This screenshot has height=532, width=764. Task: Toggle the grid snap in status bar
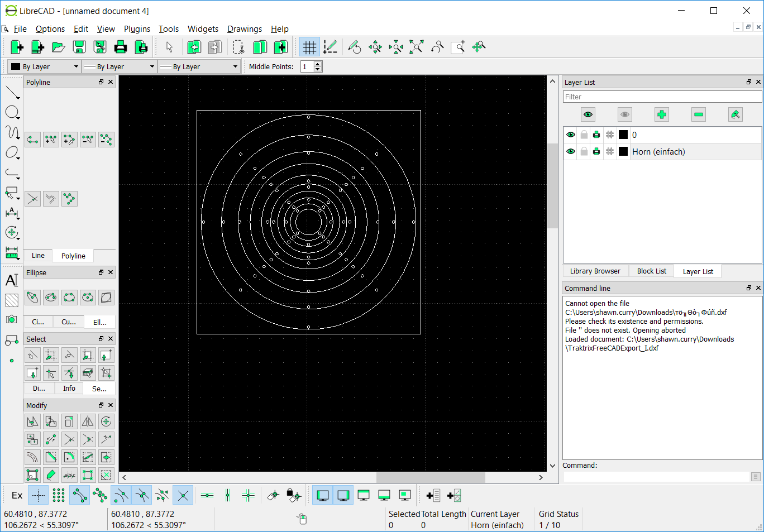click(x=58, y=495)
